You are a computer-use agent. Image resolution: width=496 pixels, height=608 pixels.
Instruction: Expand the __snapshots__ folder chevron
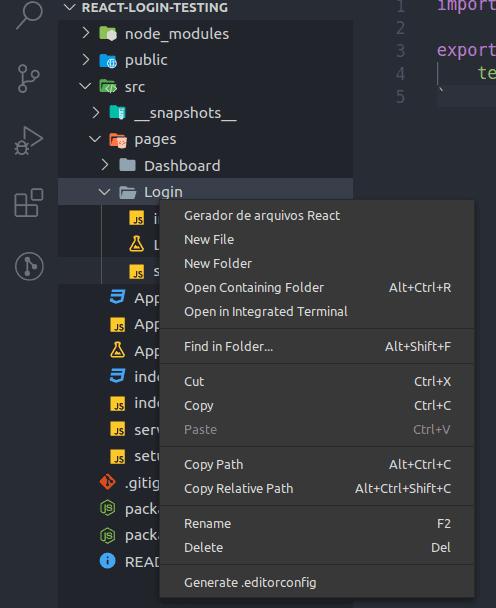pyautogui.click(x=95, y=112)
